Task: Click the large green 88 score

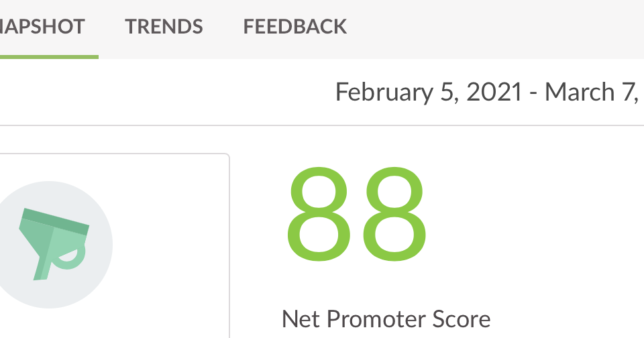Action: 356,214
